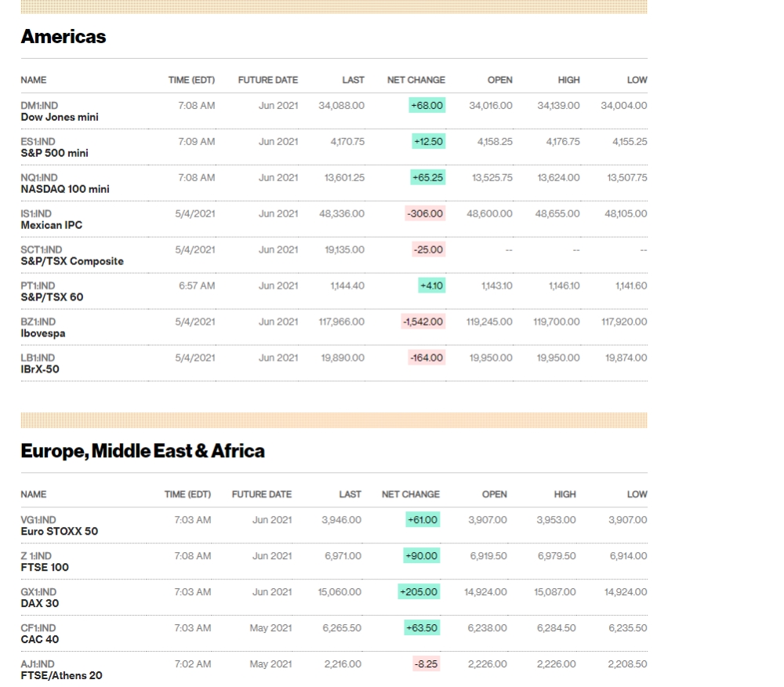
Task: Click the +61.00 net change badge
Action: point(423,519)
